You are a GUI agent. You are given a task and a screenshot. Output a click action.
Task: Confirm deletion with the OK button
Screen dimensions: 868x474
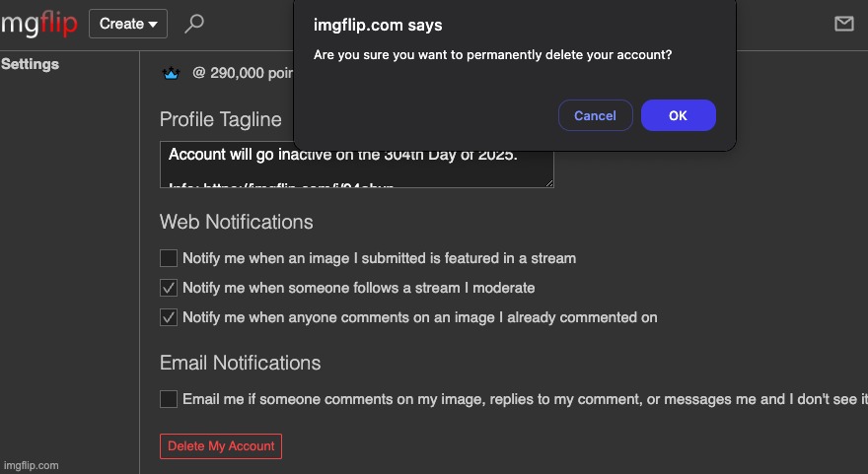pos(679,115)
